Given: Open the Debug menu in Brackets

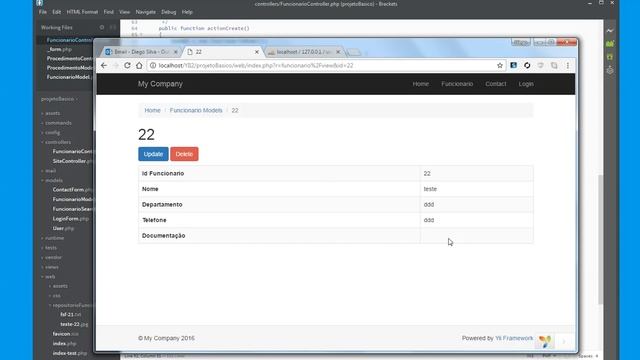Looking at the screenshot, I should pyautogui.click(x=169, y=12).
